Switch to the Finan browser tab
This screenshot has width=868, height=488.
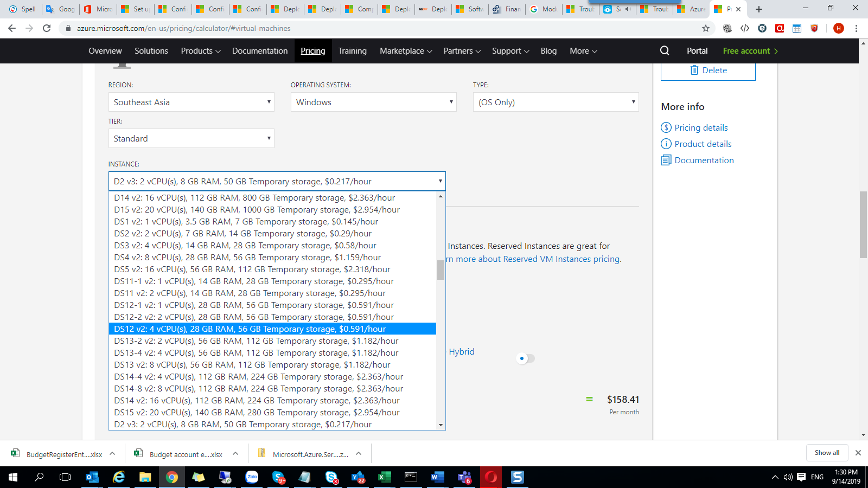point(507,9)
